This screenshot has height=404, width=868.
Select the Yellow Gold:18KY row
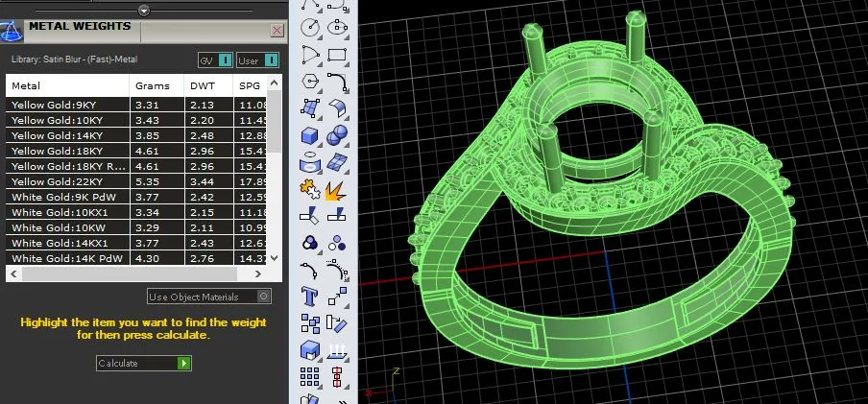click(x=136, y=151)
